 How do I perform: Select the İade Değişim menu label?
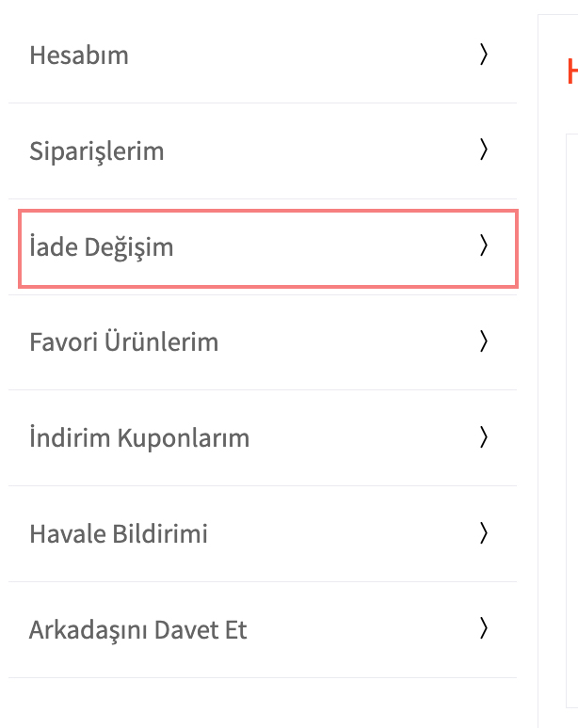(x=102, y=247)
